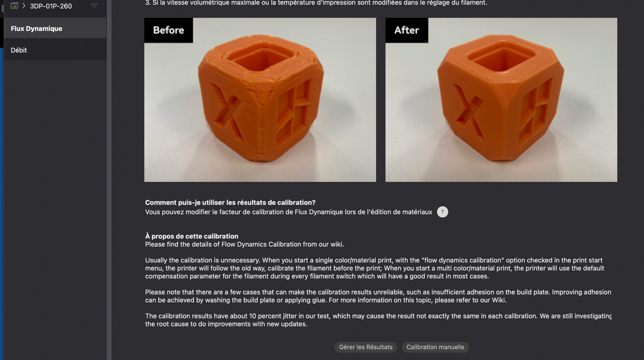Select printer name 3DP-01P-260
Viewport: 644px width, 360px height.
tap(51, 6)
